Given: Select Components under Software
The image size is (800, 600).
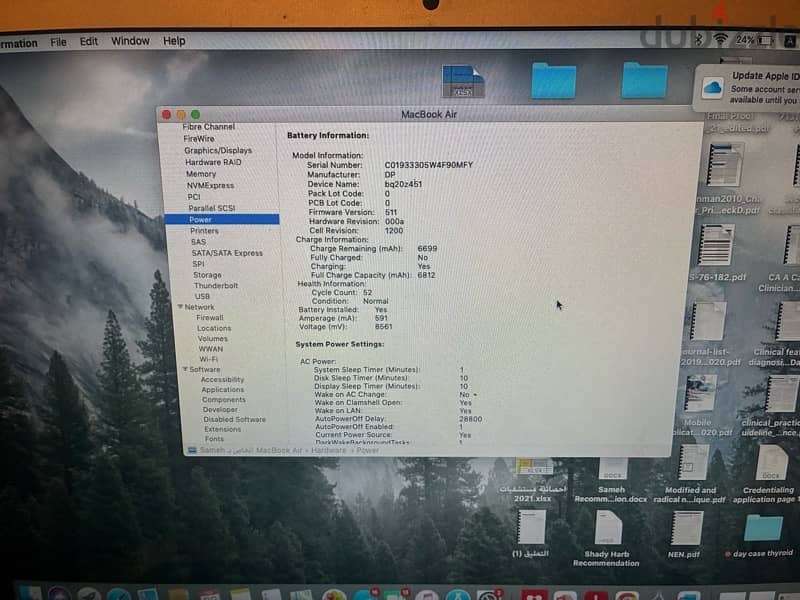Looking at the screenshot, I should point(223,399).
